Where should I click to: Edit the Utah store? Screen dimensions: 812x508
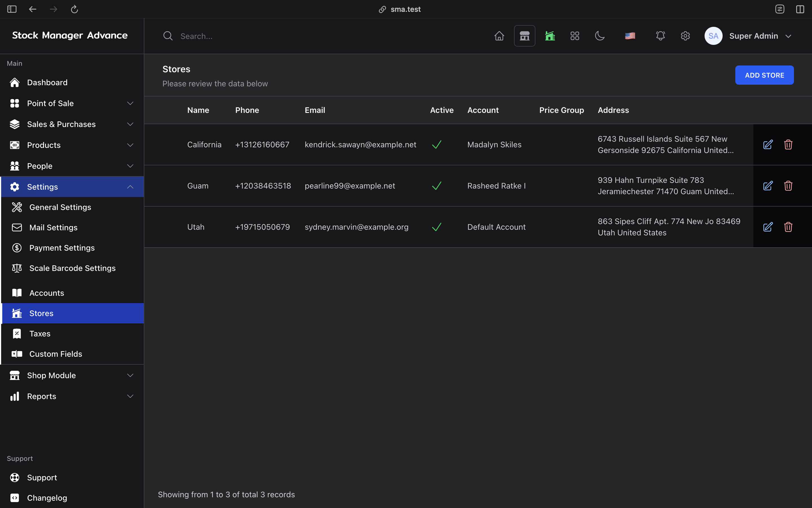coord(768,227)
